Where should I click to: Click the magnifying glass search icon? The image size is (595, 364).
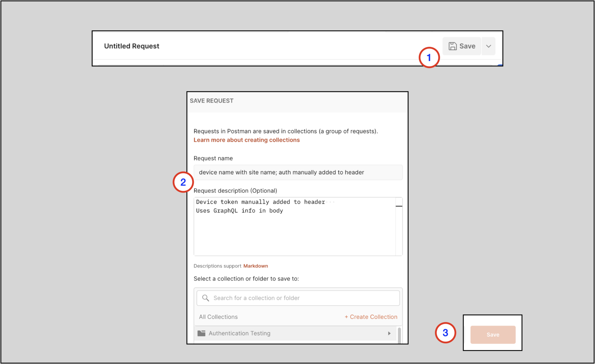tap(205, 298)
